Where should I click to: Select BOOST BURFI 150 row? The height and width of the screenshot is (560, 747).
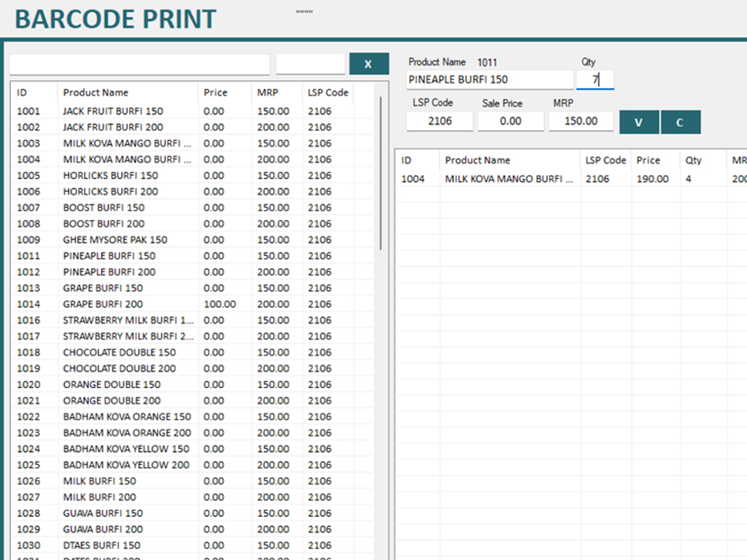[x=192, y=208]
